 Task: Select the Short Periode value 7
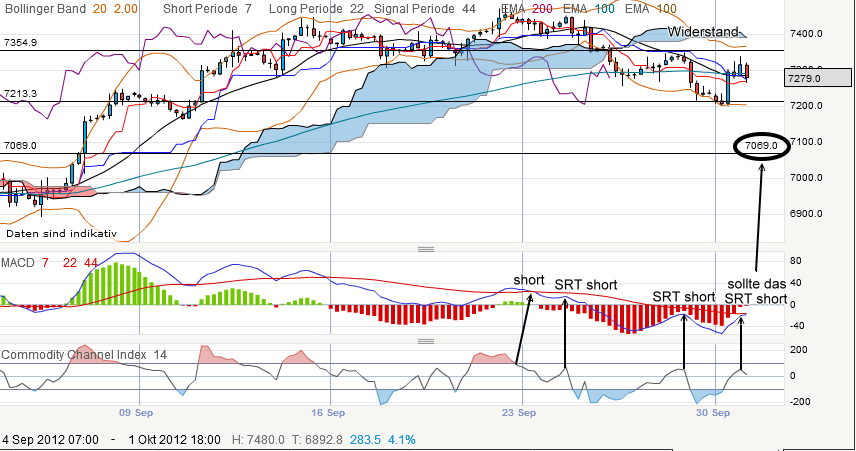point(248,9)
